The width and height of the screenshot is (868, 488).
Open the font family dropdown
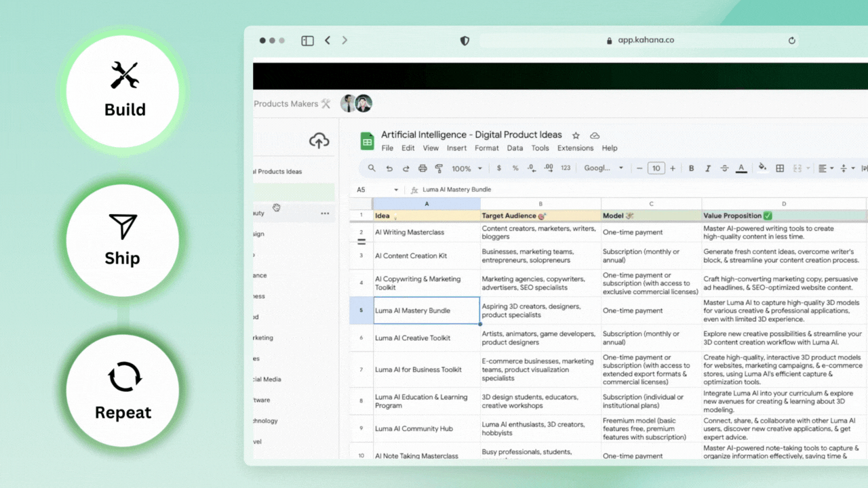[x=604, y=168]
